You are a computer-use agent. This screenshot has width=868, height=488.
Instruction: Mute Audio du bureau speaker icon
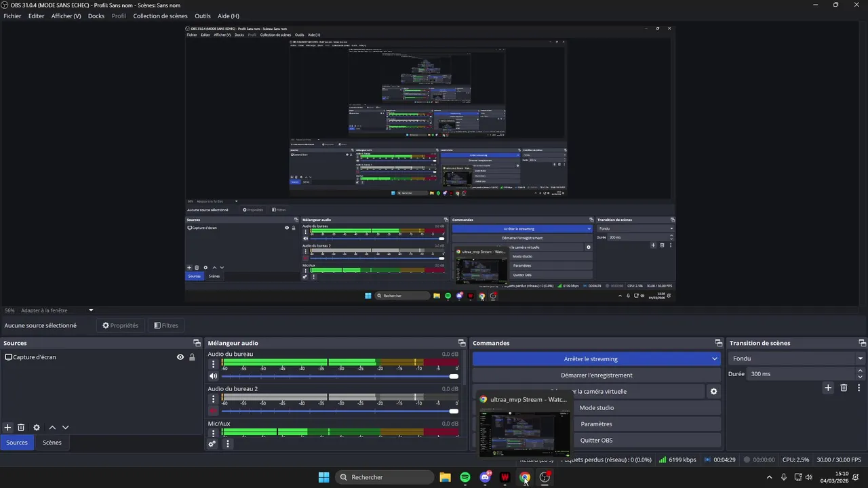coord(213,376)
